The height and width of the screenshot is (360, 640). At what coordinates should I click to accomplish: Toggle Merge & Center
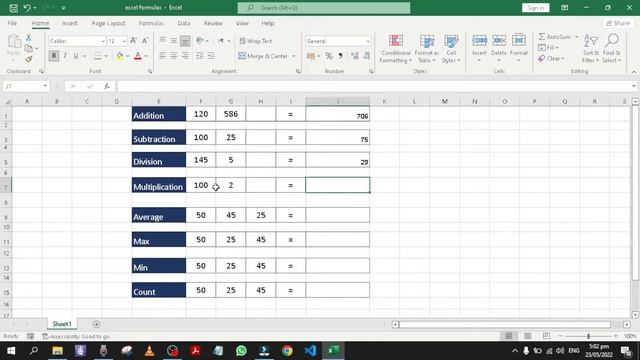tap(263, 56)
